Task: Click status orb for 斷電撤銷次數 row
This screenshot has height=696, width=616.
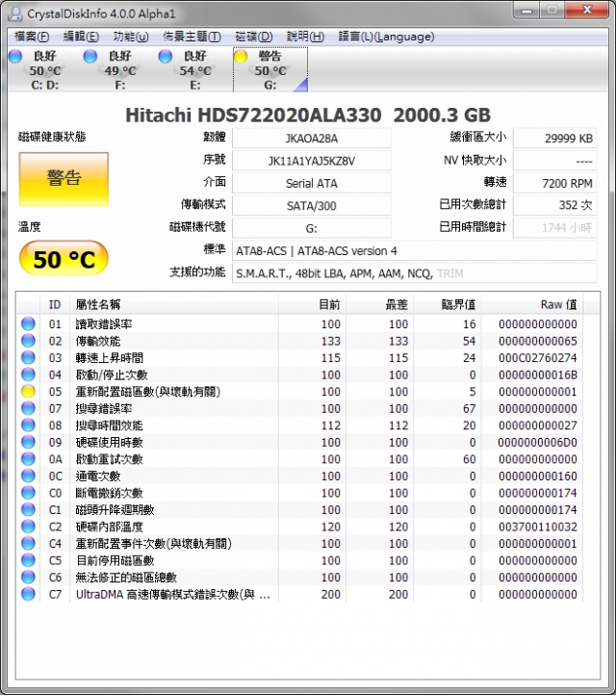Action: tap(28, 492)
